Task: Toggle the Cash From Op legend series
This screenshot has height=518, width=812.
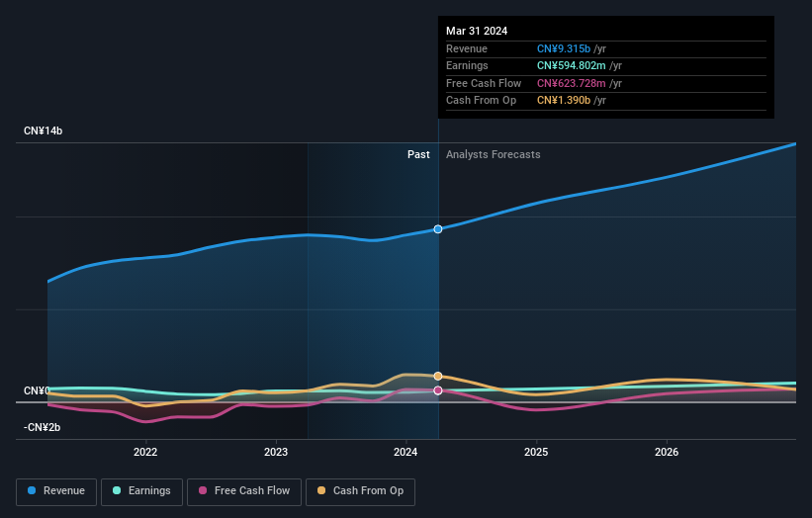Action: pos(360,491)
